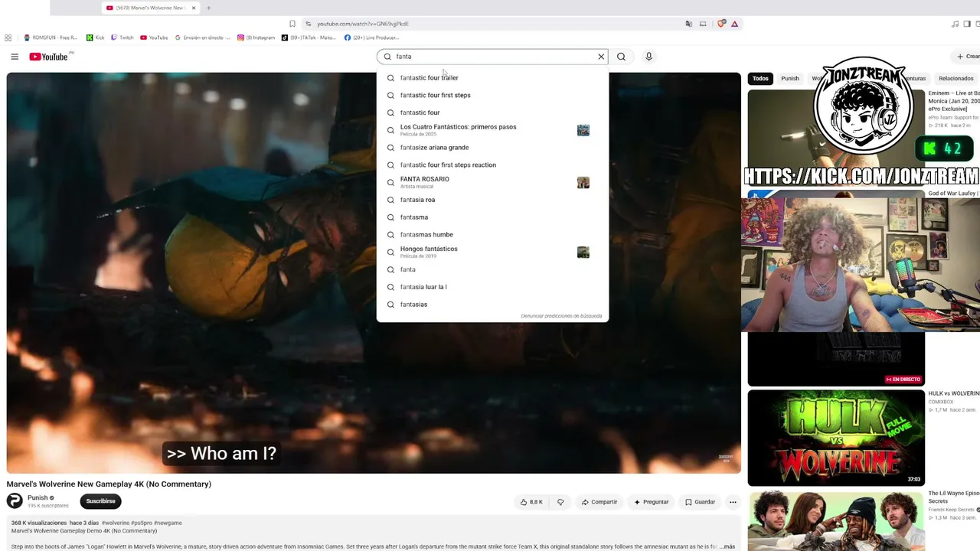The width and height of the screenshot is (980, 551).
Task: Clear the search box with the X
Action: pyautogui.click(x=601, y=57)
